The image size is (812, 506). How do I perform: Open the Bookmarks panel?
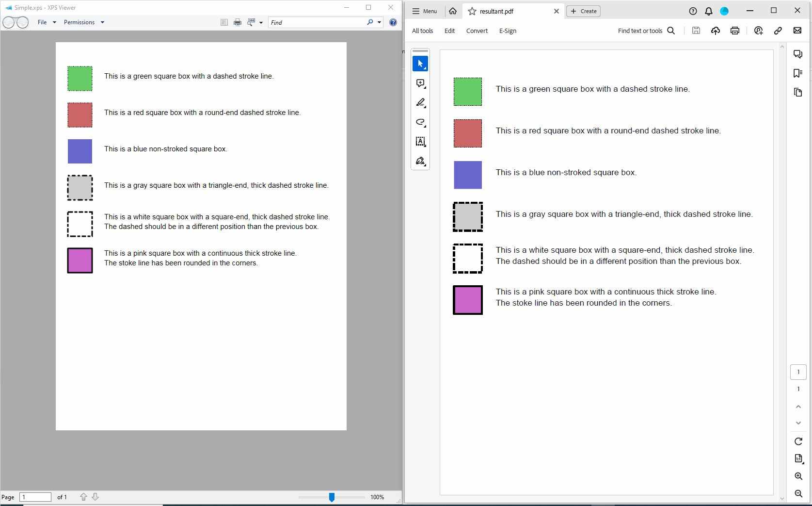(798, 73)
